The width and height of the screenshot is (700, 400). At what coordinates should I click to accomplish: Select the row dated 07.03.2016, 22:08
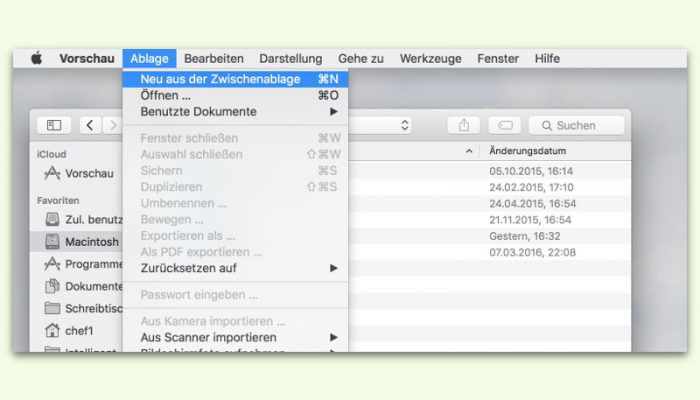coord(490,252)
